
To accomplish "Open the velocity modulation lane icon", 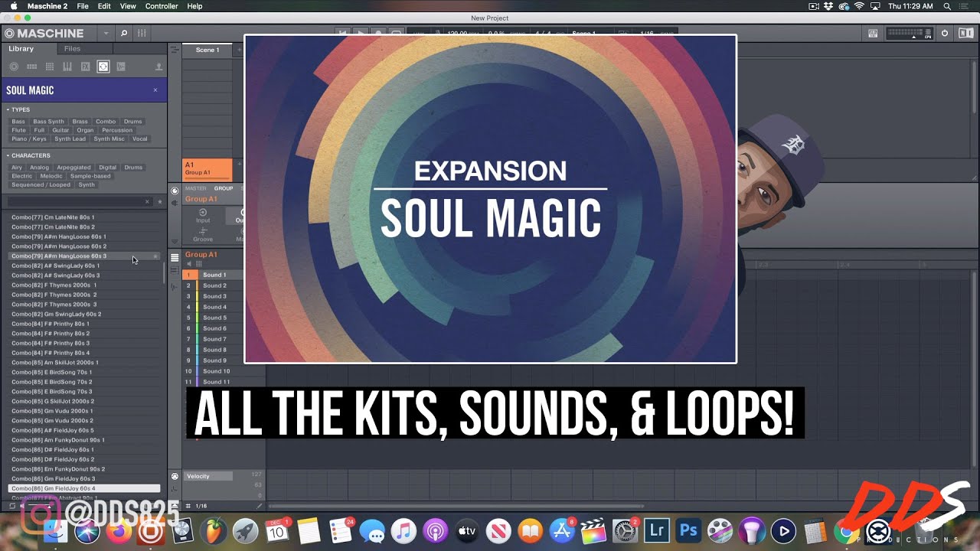I will (x=175, y=476).
